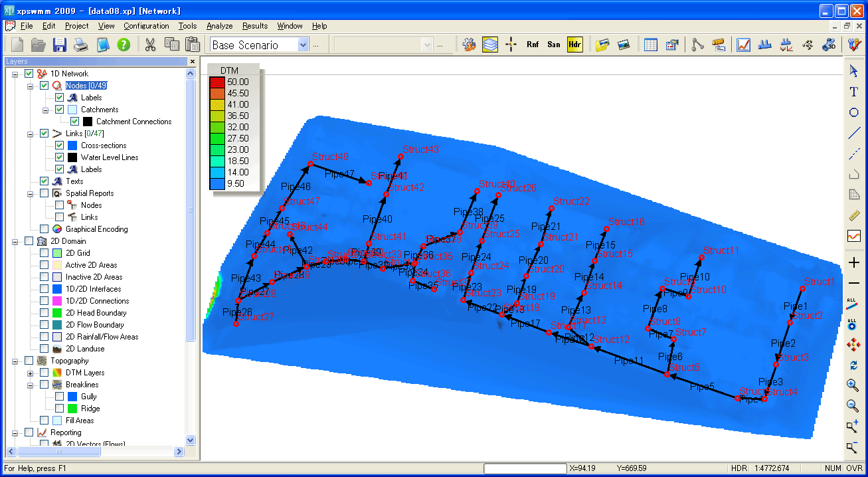868x477 pixels.
Task: Open the Window menu
Action: click(290, 26)
